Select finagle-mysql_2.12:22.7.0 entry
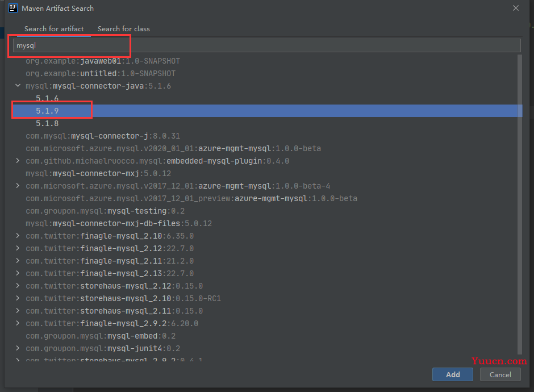 110,248
